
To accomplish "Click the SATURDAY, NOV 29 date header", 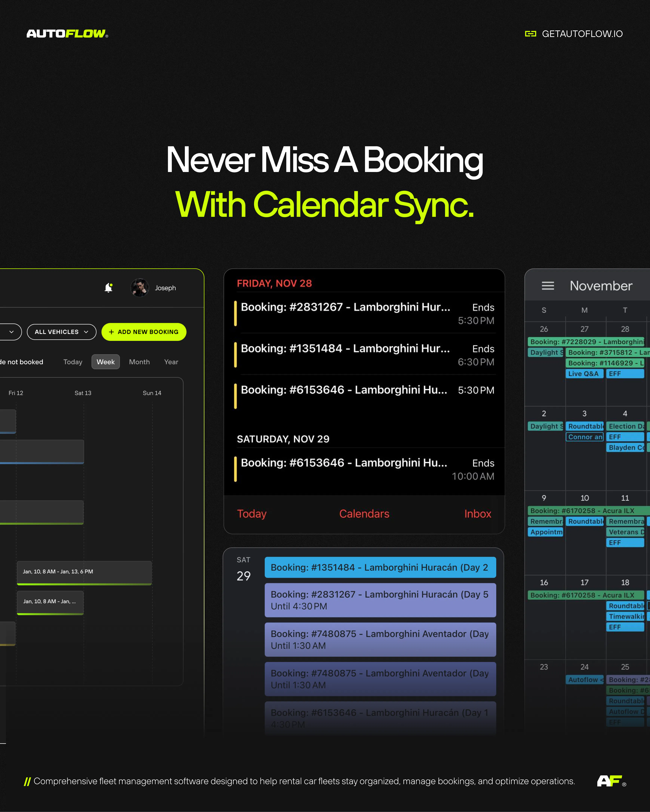I will coord(283,439).
